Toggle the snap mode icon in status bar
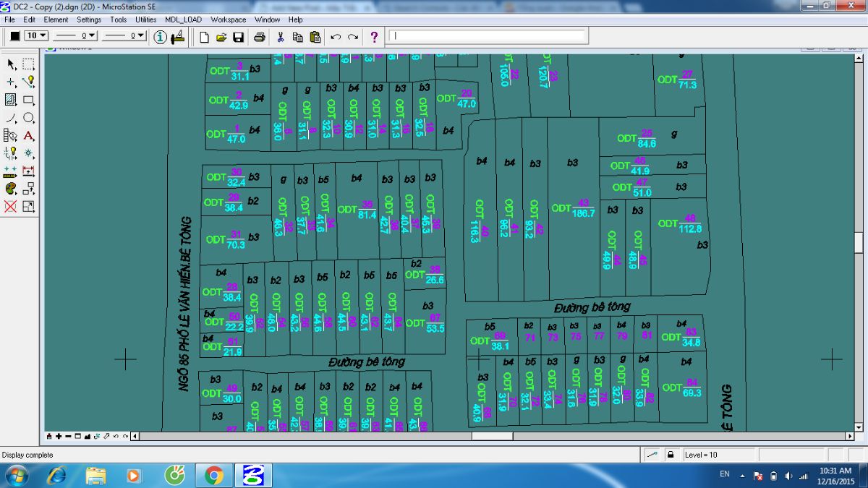 [x=652, y=455]
